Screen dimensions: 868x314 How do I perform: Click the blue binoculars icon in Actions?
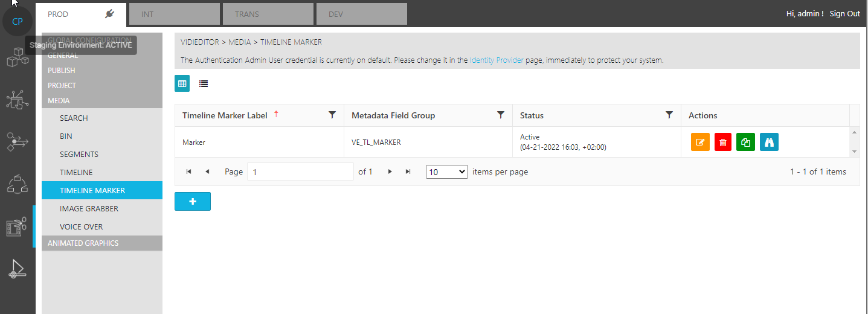(x=769, y=143)
